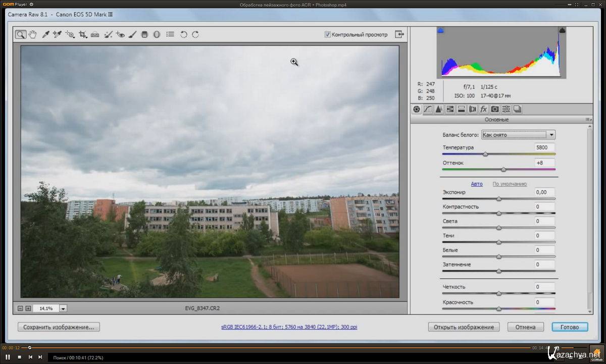
Task: Pause the GOM Player video
Action: (x=8, y=357)
